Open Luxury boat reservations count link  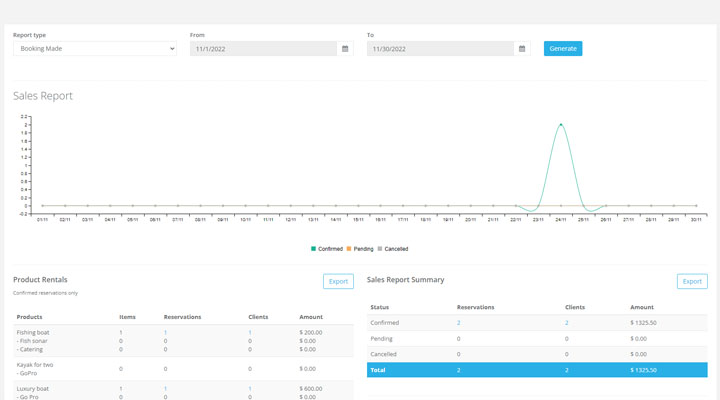point(165,389)
